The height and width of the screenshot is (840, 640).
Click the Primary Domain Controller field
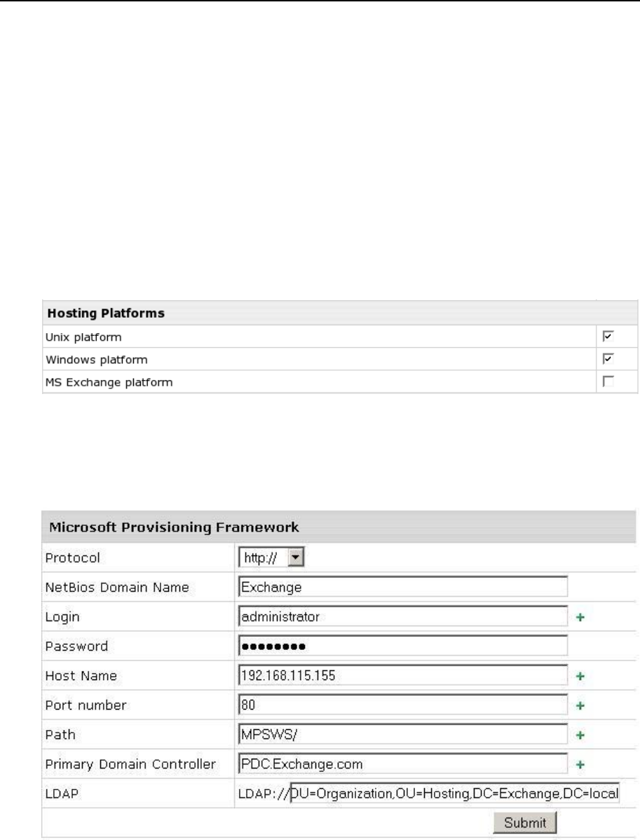click(x=402, y=764)
